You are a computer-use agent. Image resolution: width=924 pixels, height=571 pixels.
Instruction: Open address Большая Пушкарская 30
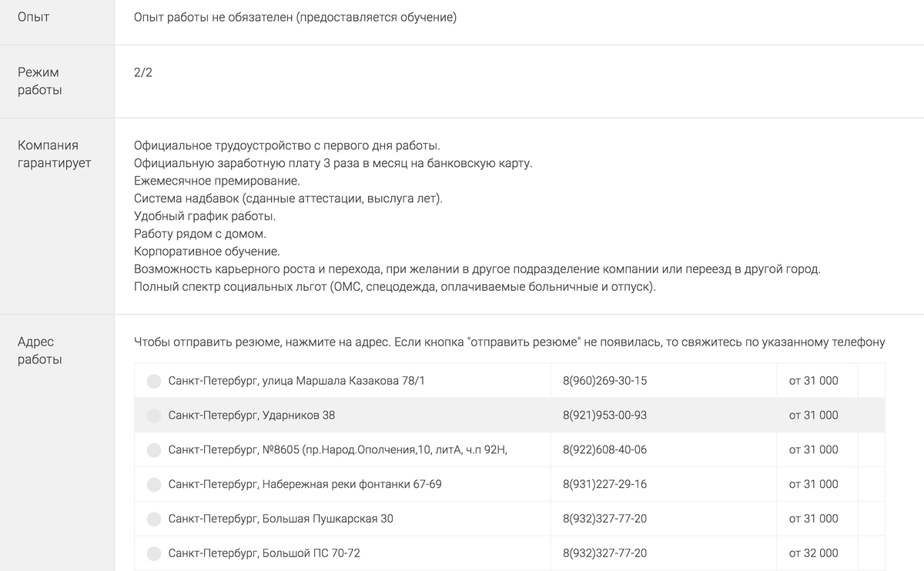click(281, 519)
